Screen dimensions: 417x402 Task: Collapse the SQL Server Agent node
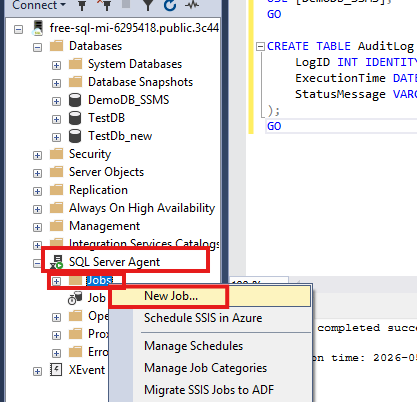(x=37, y=264)
